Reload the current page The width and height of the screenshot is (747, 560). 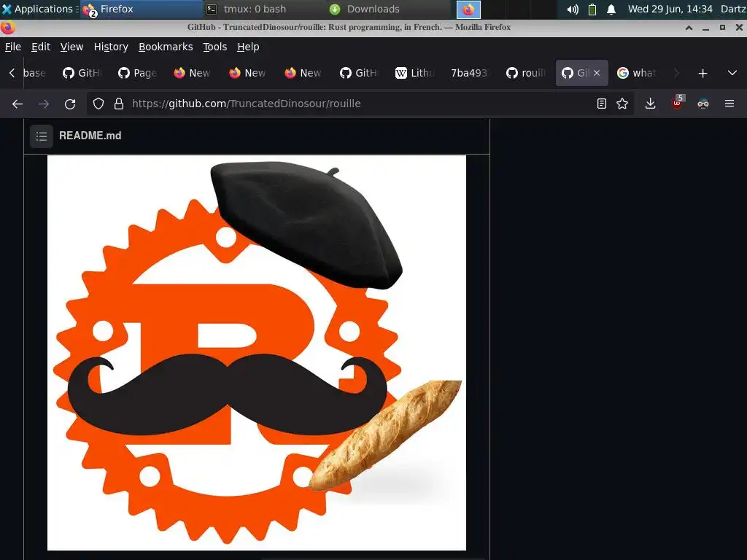coord(70,104)
